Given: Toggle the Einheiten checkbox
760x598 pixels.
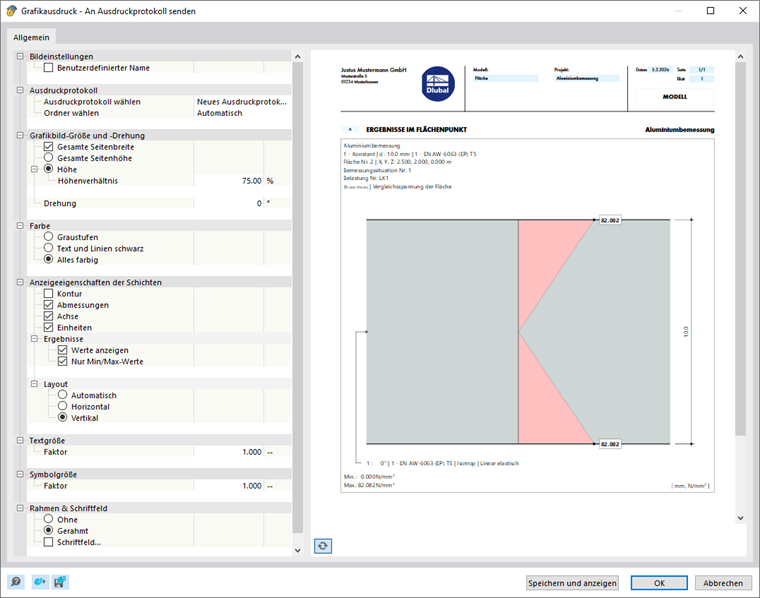Looking at the screenshot, I should click(x=48, y=328).
